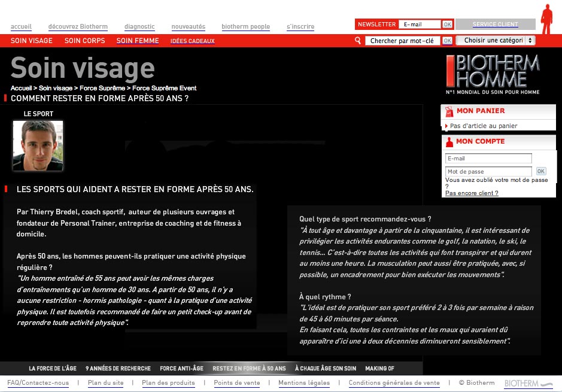Click the 'À quel rythme ?' question

click(x=325, y=297)
